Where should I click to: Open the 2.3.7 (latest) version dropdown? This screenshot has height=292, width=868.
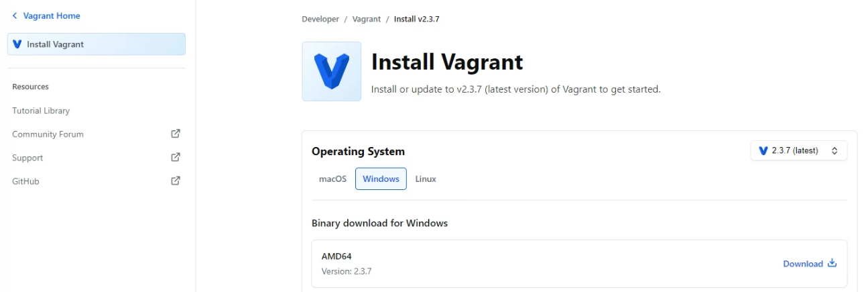[799, 151]
